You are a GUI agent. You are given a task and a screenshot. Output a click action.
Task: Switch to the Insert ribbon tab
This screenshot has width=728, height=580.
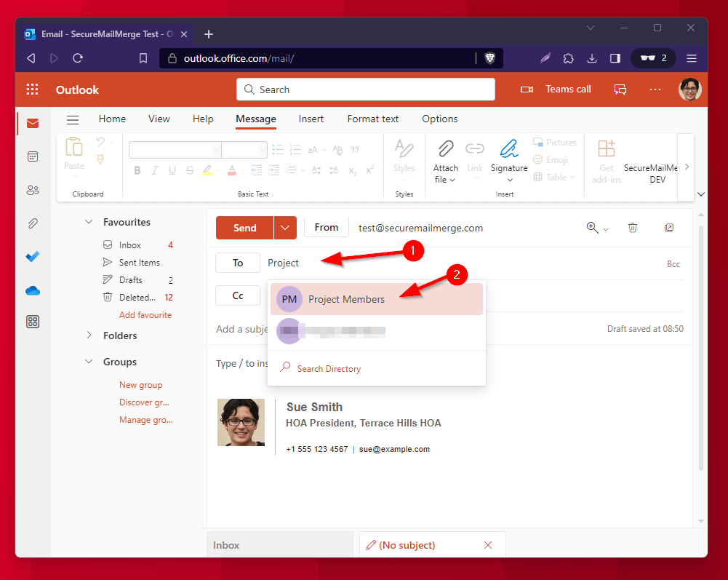(x=311, y=119)
